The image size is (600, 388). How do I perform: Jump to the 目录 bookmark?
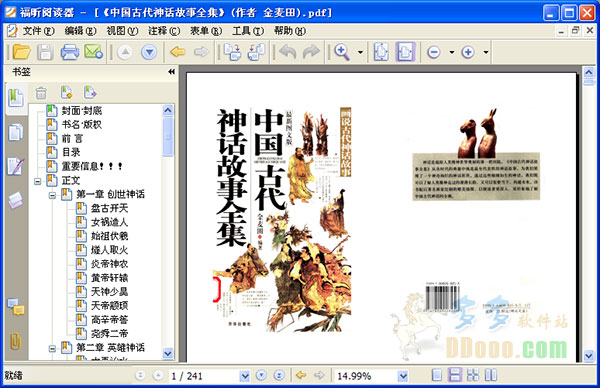71,152
